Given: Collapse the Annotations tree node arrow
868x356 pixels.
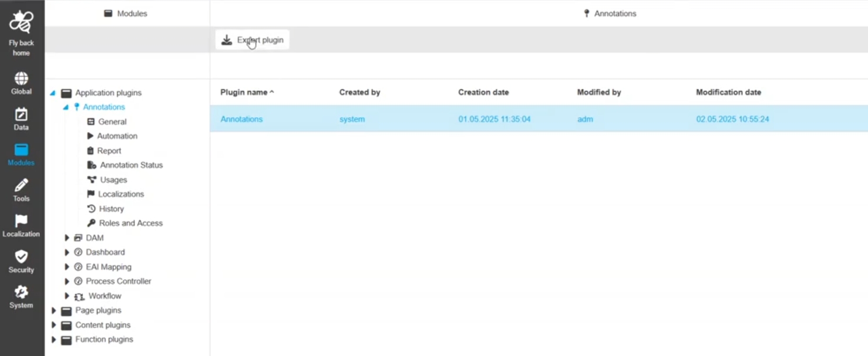Looking at the screenshot, I should point(66,107).
